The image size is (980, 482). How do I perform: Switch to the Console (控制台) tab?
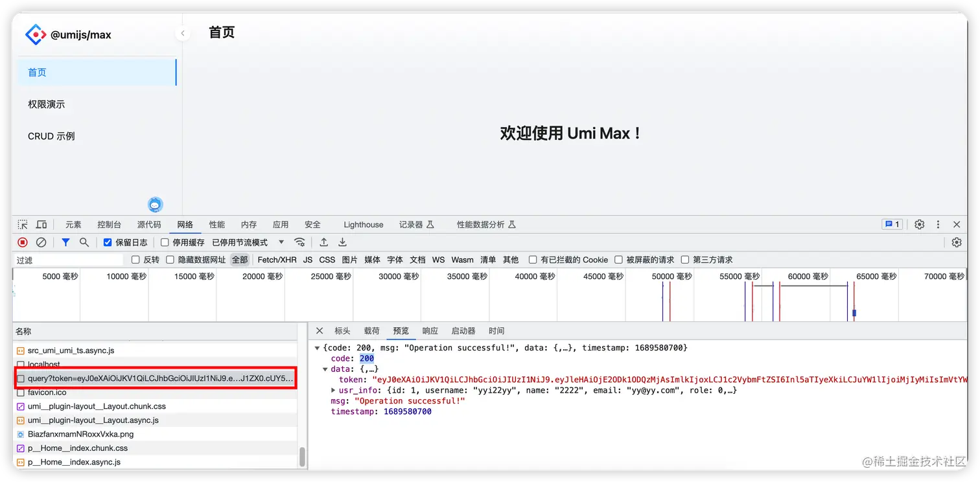coord(109,225)
